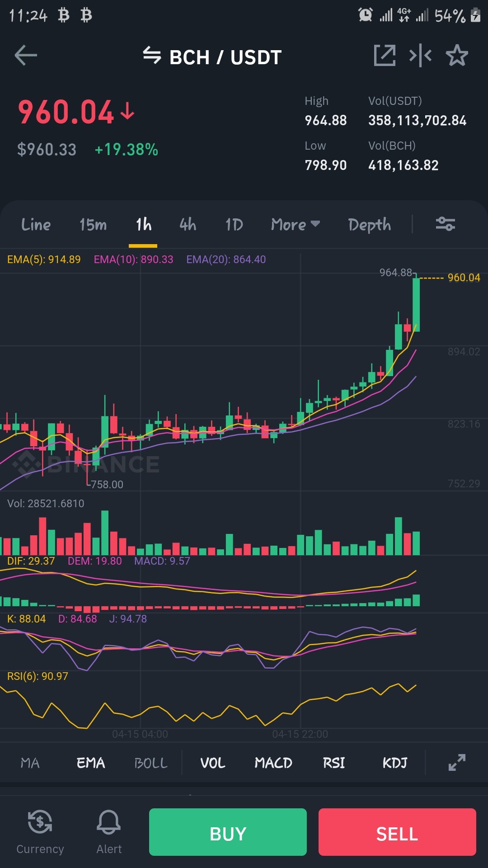
Task: Open the share chart icon
Action: (385, 56)
